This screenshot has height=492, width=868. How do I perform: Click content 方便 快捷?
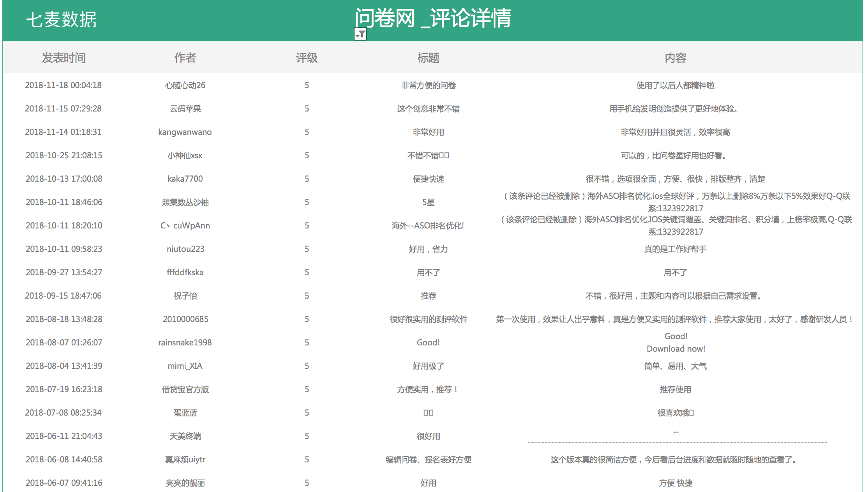click(676, 483)
